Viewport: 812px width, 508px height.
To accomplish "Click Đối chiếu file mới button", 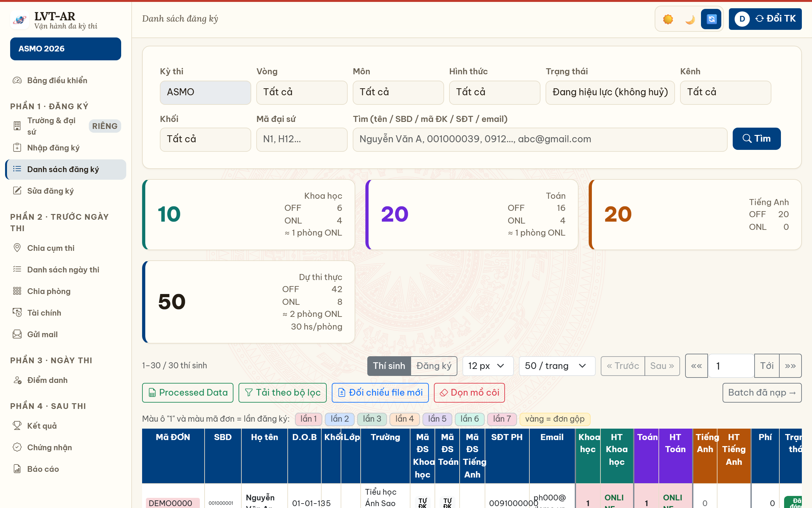I will (380, 392).
